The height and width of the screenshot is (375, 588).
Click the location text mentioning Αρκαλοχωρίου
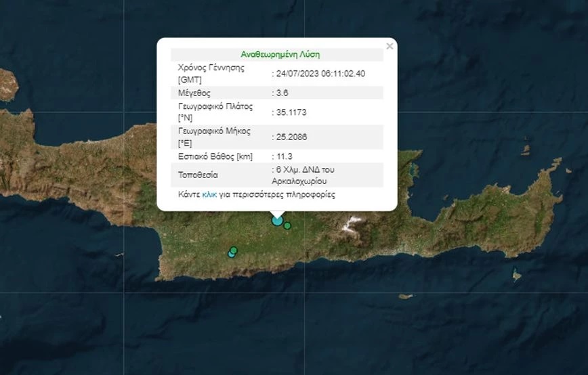pos(305,175)
